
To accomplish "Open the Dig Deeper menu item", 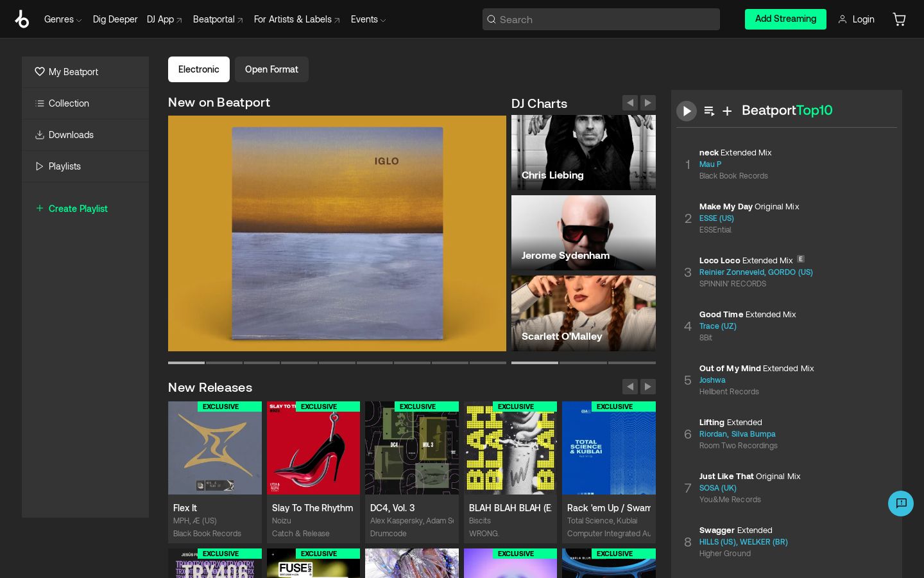I will tap(115, 19).
